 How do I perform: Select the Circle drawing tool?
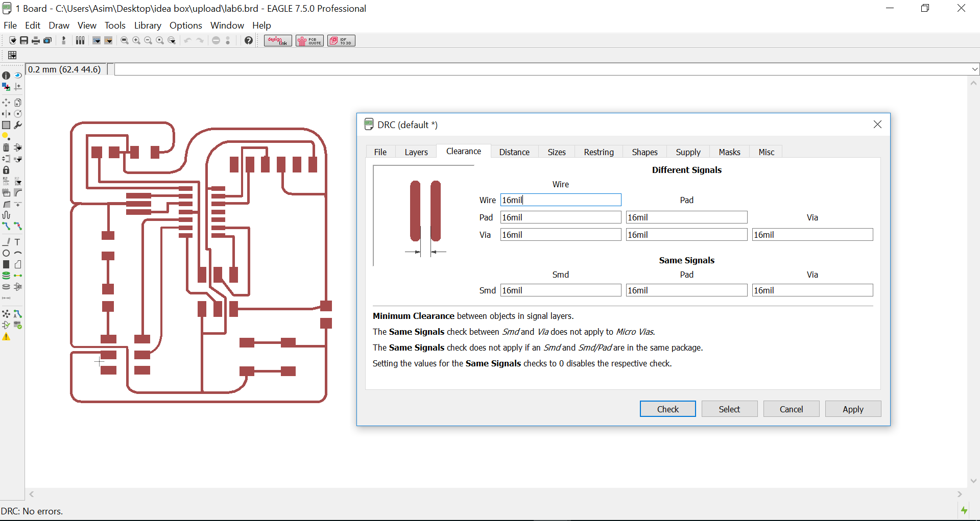click(6, 253)
